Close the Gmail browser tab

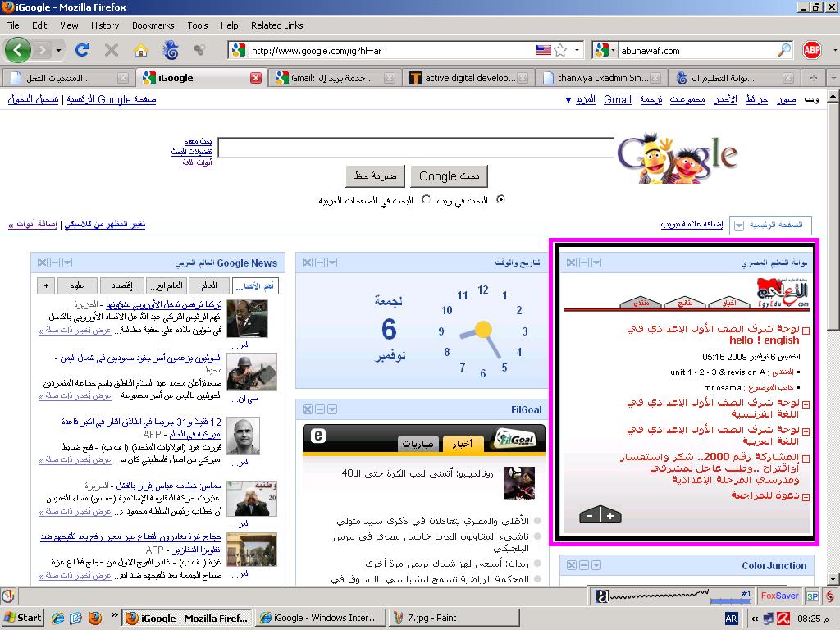(x=390, y=78)
